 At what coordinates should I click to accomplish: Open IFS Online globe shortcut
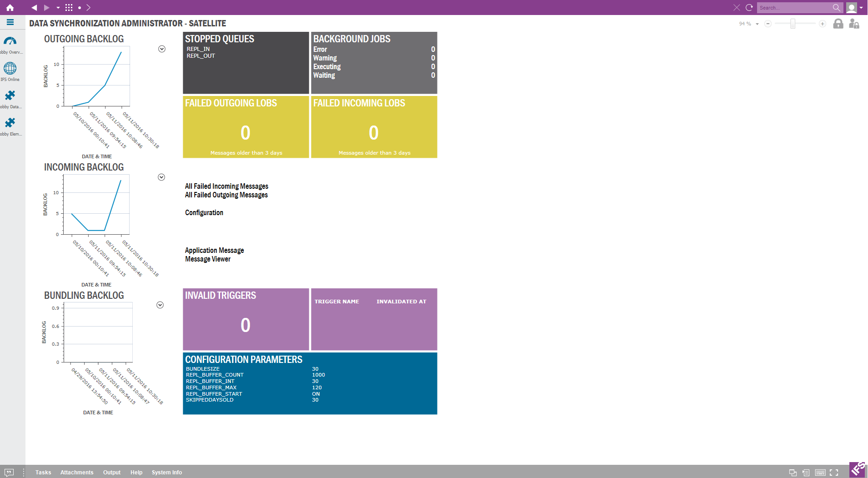[x=10, y=69]
